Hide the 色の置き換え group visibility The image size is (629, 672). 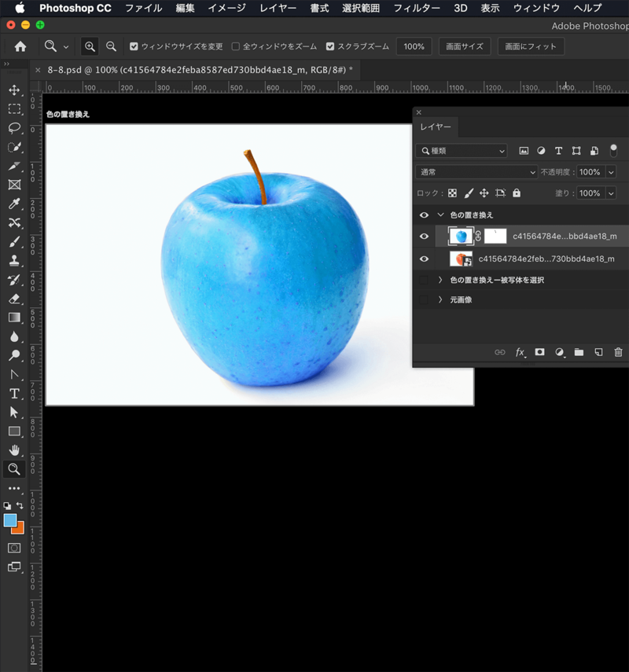[424, 215]
